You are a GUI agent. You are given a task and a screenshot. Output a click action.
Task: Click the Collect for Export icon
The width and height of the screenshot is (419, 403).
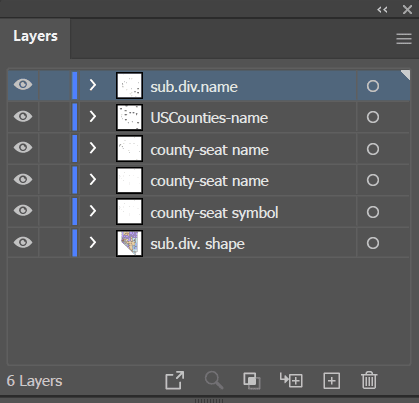click(x=175, y=380)
